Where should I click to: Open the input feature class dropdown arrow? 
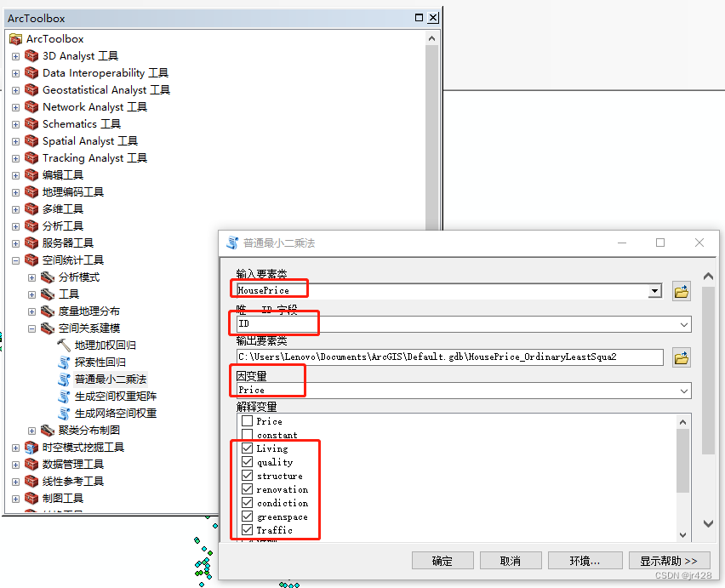[x=654, y=291]
